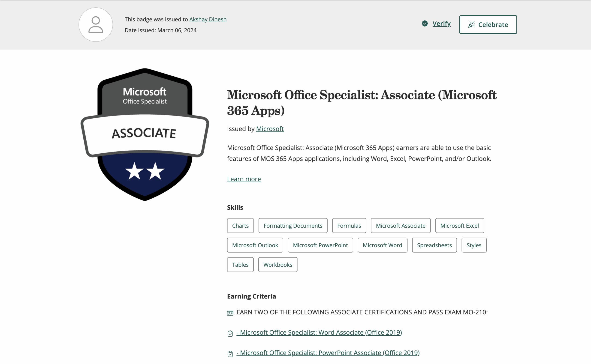Select the Spreadsheets skill tag
Viewport: 591px width, 364px height.
(x=434, y=245)
